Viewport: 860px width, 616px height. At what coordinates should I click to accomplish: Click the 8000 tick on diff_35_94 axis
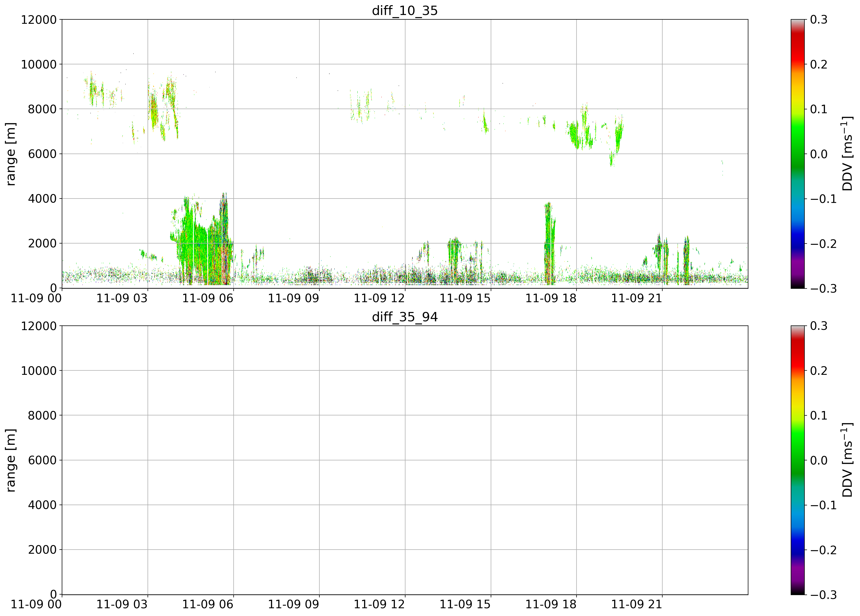(x=42, y=415)
